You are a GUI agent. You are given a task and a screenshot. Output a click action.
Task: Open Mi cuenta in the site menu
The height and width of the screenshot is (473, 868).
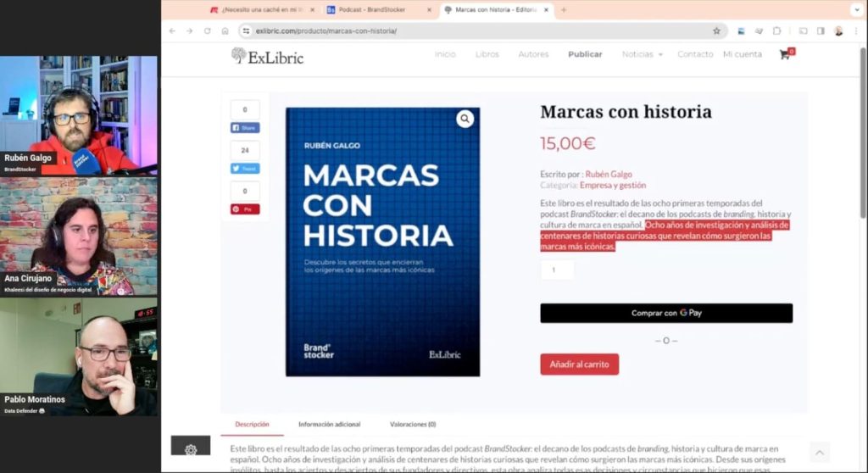743,54
